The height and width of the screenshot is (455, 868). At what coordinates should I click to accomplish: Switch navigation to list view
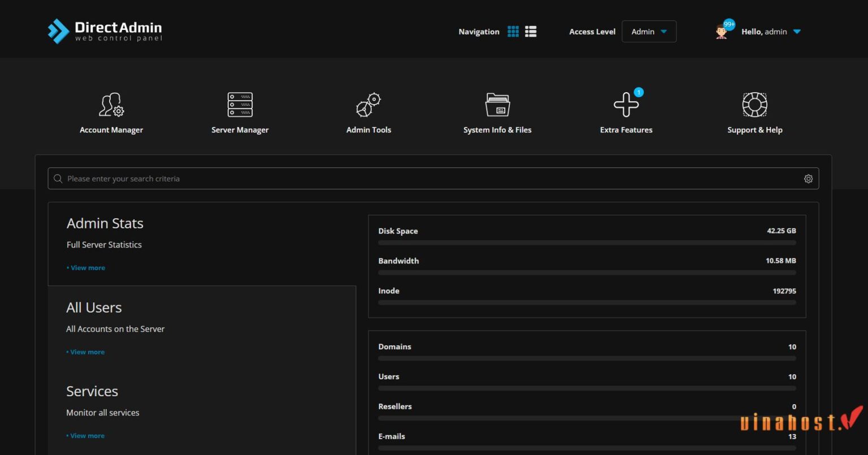(531, 32)
